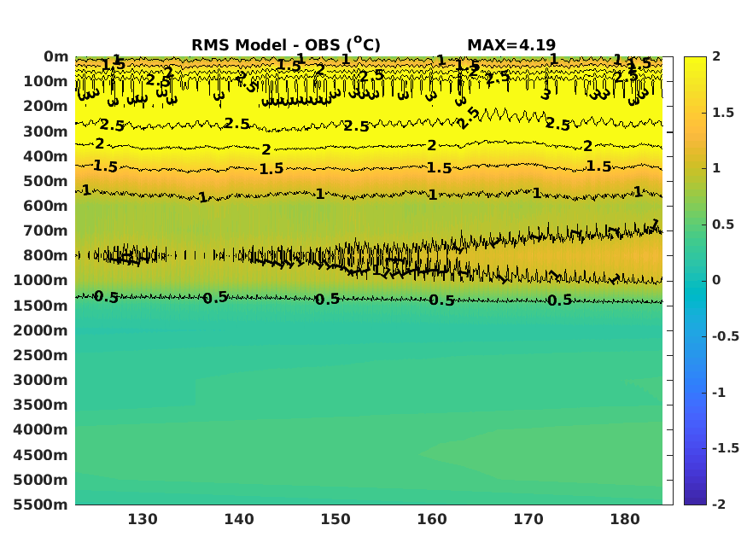Click the '2' contour label near longitude 160
The height and width of the screenshot is (560, 747).
click(x=432, y=145)
